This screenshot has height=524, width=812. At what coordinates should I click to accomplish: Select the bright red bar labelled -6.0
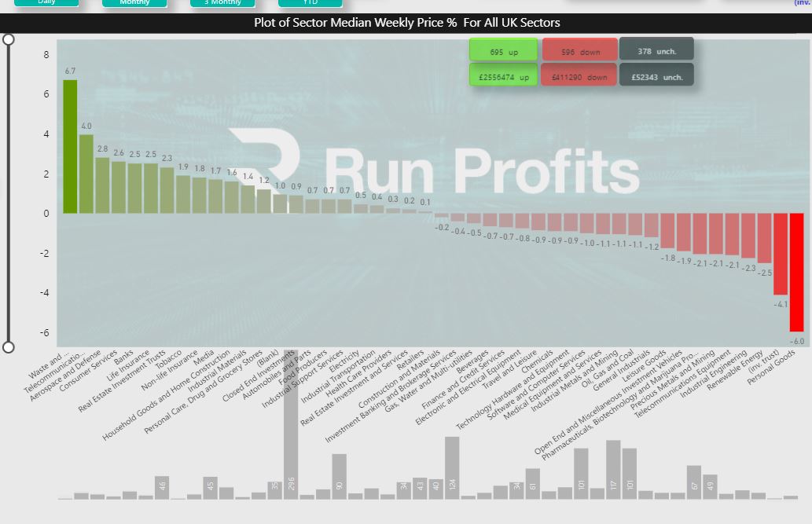(x=796, y=272)
